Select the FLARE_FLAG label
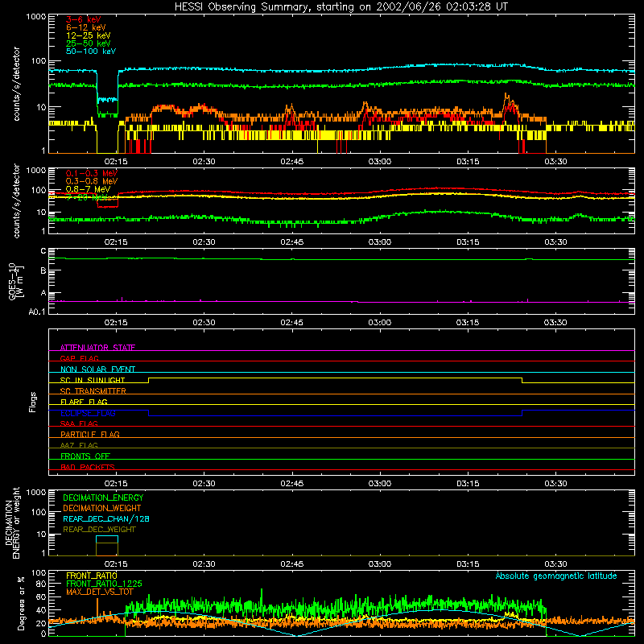Screen dimensions: 644x644 pyautogui.click(x=84, y=402)
